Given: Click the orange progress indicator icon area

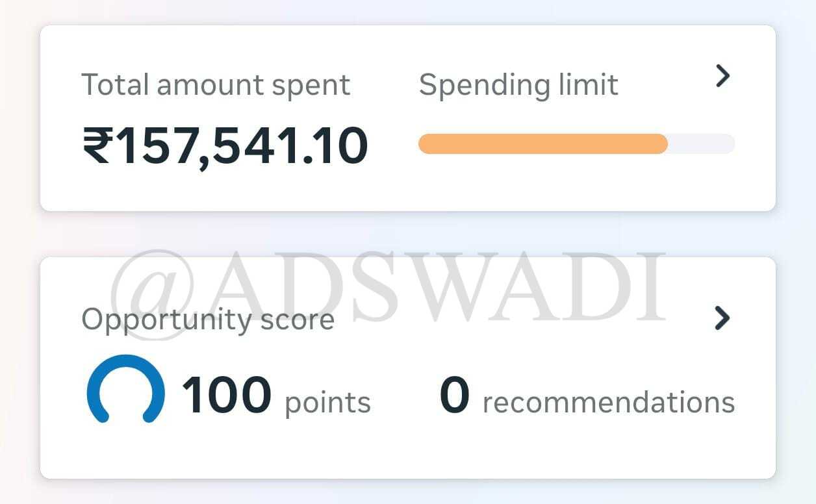Looking at the screenshot, I should (x=542, y=144).
